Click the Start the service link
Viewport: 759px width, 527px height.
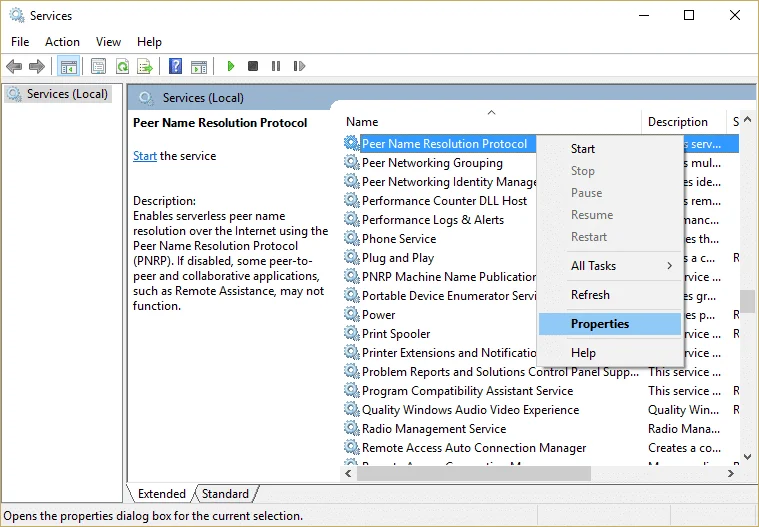click(145, 156)
